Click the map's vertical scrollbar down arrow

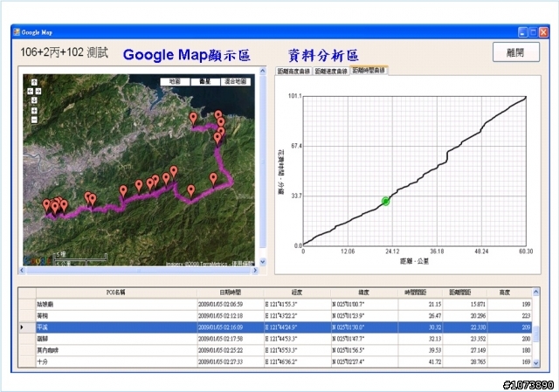(263, 262)
